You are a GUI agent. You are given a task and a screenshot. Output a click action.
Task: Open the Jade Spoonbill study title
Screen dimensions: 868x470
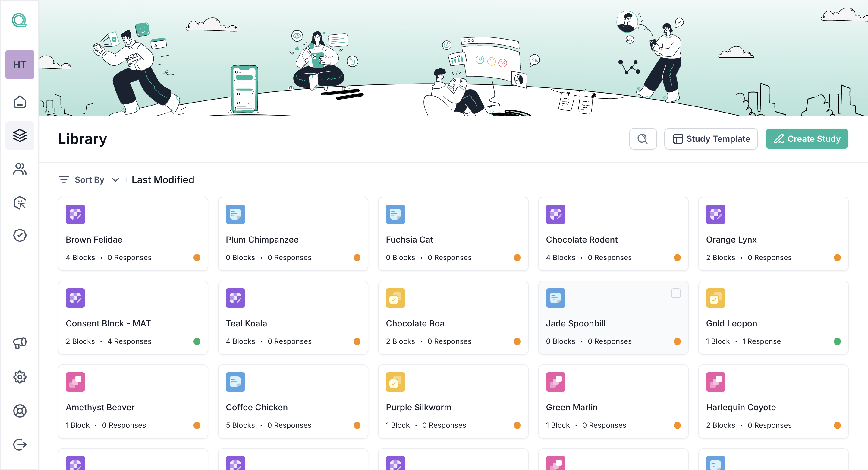tap(576, 323)
